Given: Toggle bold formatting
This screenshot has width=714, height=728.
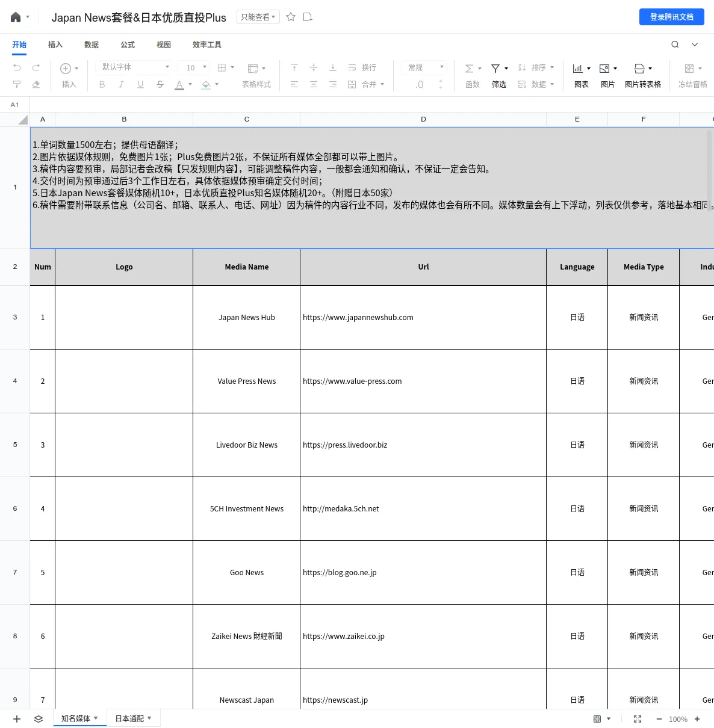Looking at the screenshot, I should (x=102, y=84).
